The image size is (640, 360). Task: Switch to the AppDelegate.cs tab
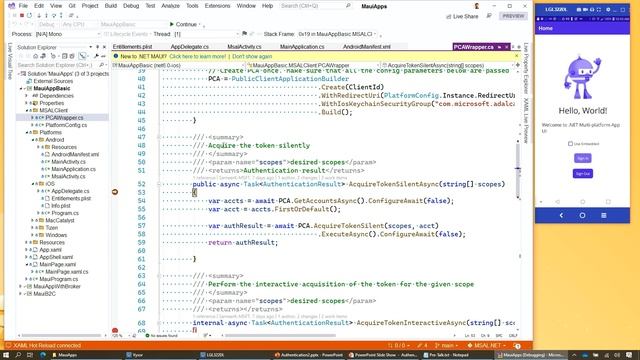tap(189, 47)
